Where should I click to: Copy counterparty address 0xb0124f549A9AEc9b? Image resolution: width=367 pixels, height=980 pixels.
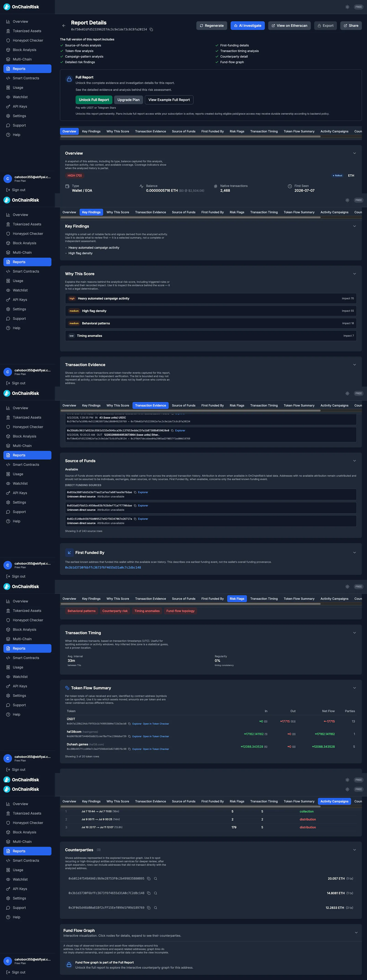[x=149, y=879]
